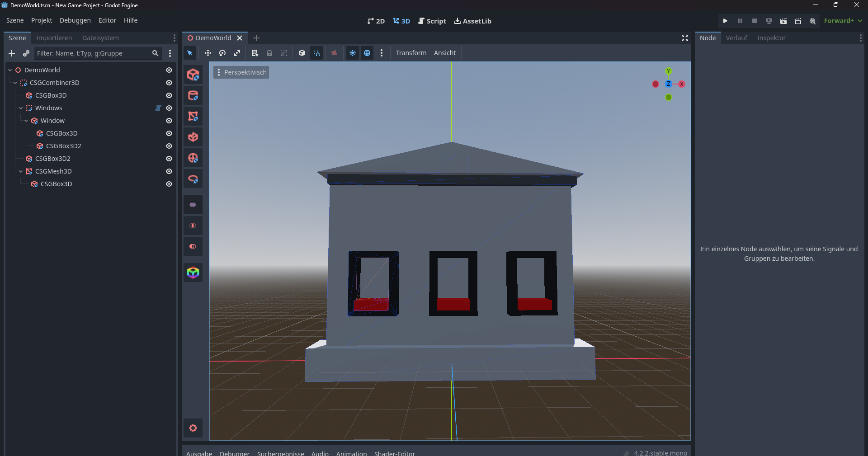
Task: Click the lock selected node icon
Action: 269,53
